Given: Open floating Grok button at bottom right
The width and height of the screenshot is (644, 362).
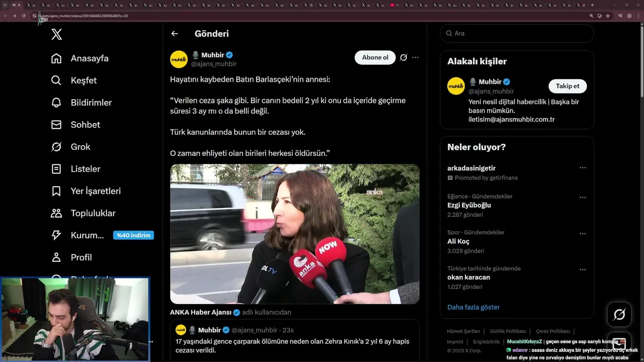Looking at the screenshot, I should [x=619, y=315].
